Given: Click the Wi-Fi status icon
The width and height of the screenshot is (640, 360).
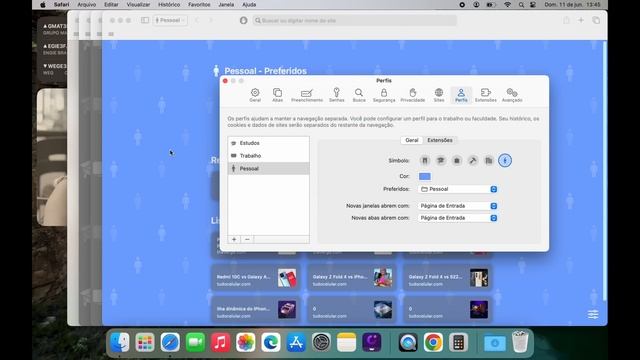Looking at the screenshot, I should (x=507, y=4).
